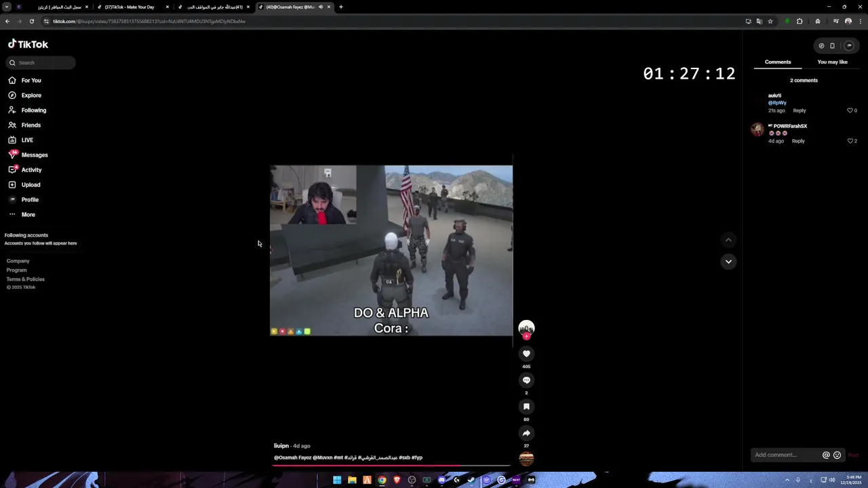Open the tab search dropdown arrow
The image size is (868, 488).
click(7, 7)
